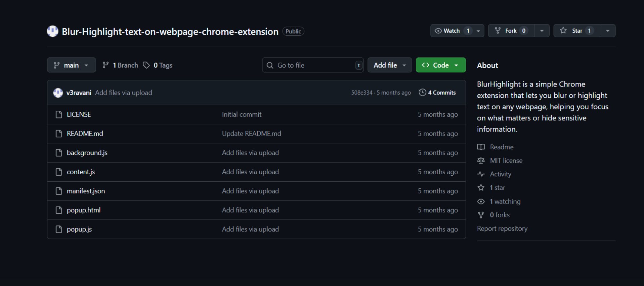
Task: Expand the Star lists dropdown arrow
Action: coord(608,31)
